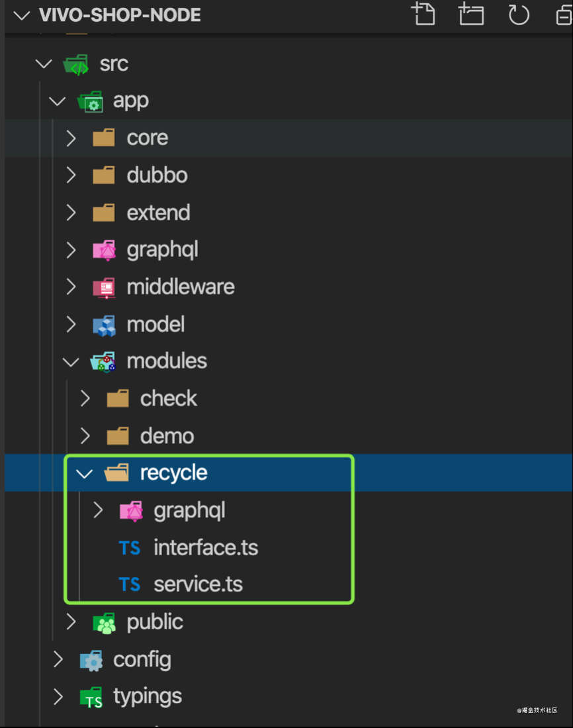This screenshot has height=728, width=573.
Task: Click the green public folder people icon
Action: [104, 623]
